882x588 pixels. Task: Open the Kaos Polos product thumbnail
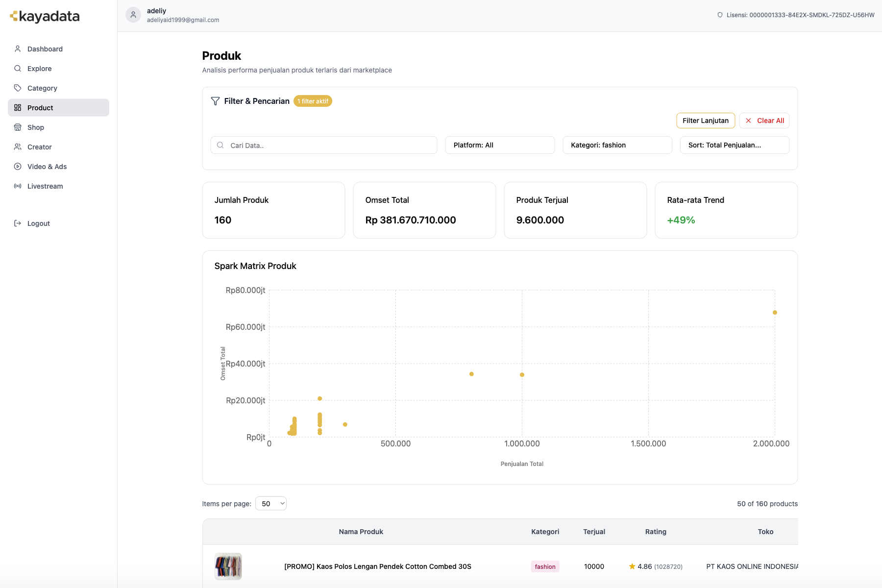coord(228,566)
